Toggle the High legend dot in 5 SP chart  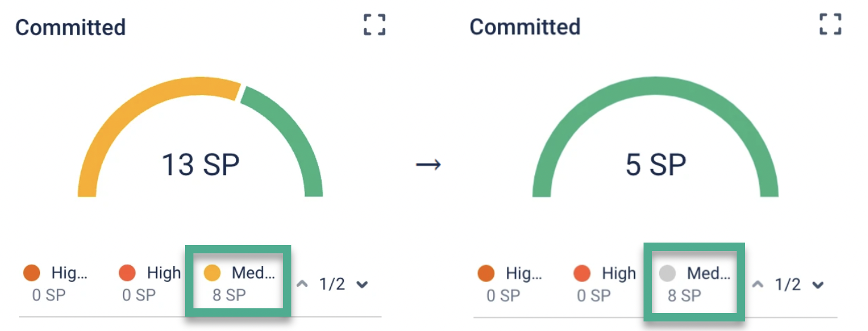(x=582, y=274)
